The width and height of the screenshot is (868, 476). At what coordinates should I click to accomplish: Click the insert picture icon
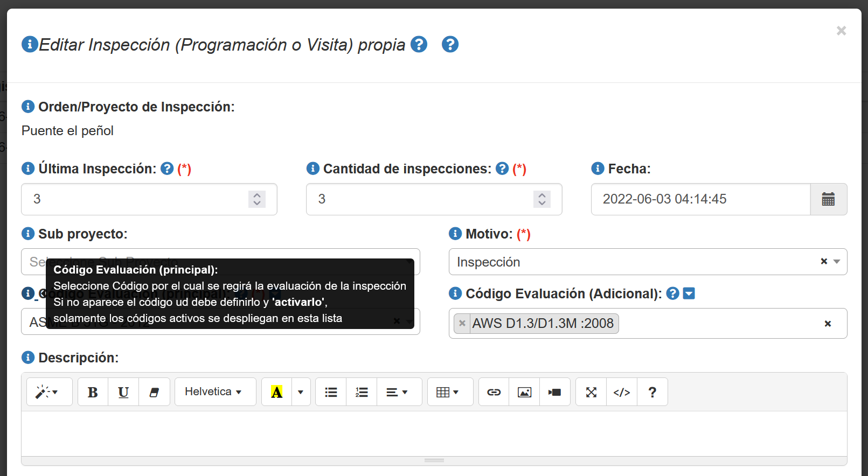[x=524, y=392]
